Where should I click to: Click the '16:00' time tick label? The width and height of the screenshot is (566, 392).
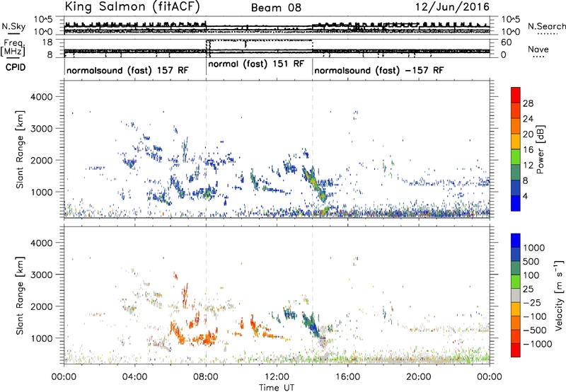[x=347, y=377]
